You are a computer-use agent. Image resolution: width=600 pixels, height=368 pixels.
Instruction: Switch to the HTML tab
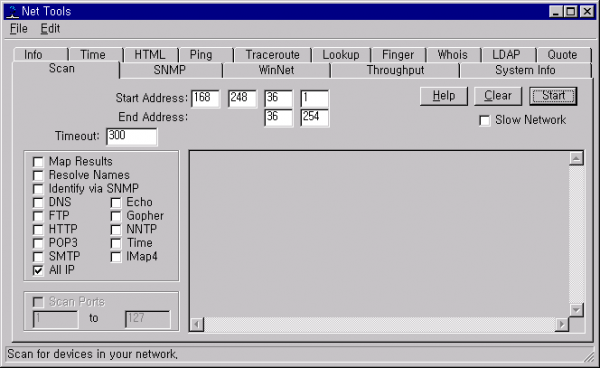pos(151,55)
